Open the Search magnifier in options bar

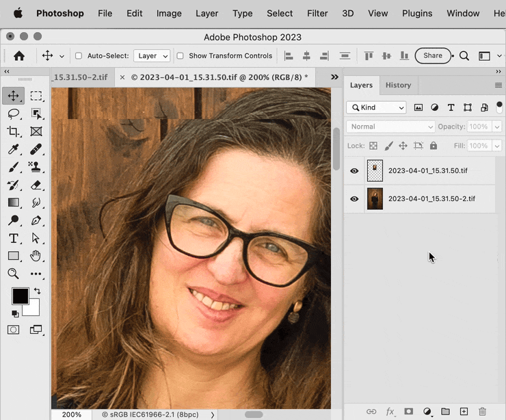point(464,56)
